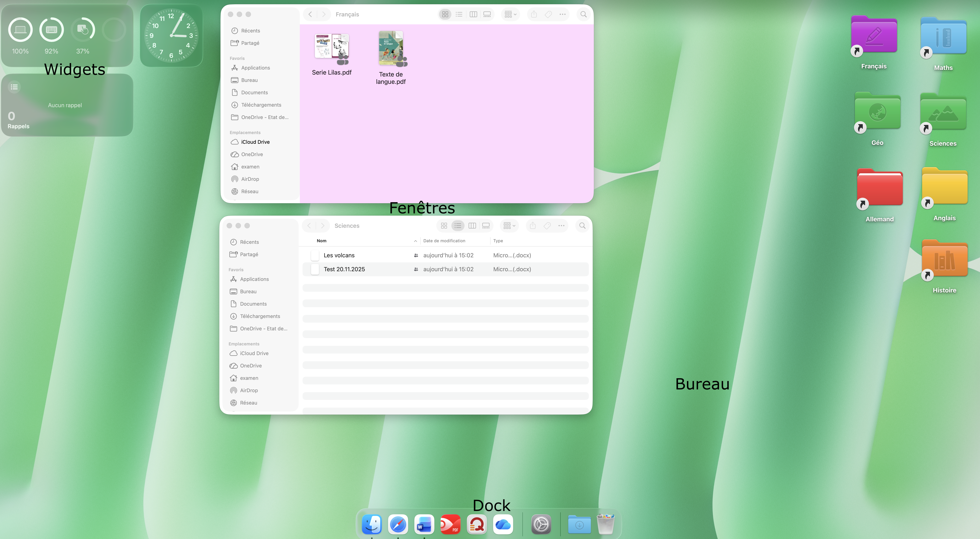Select AirDrop in Sciences window sidebar
The height and width of the screenshot is (539, 980).
tap(249, 390)
